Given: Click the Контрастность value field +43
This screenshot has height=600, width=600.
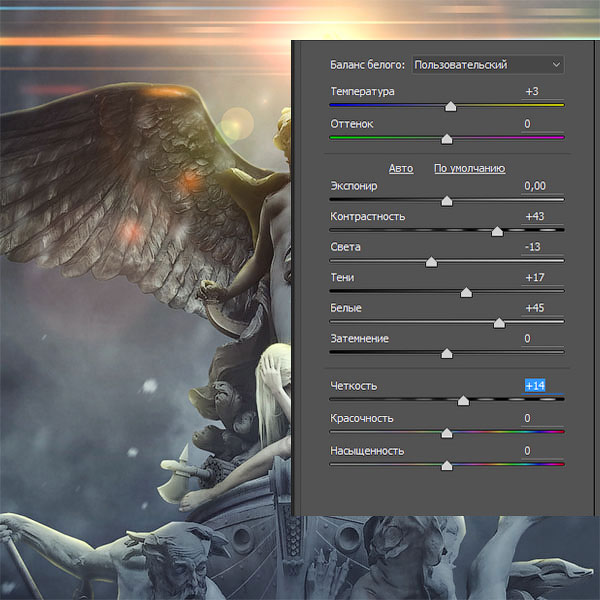Looking at the screenshot, I should point(542,217).
